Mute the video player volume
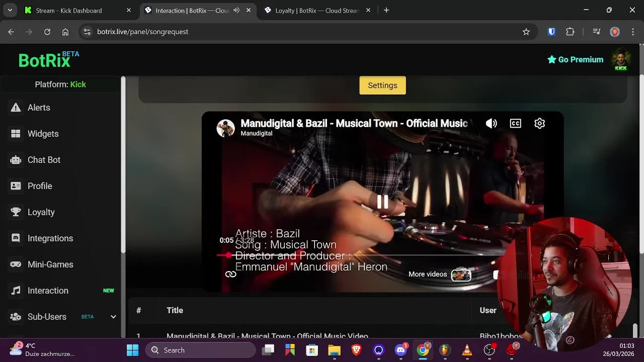 tap(491, 124)
